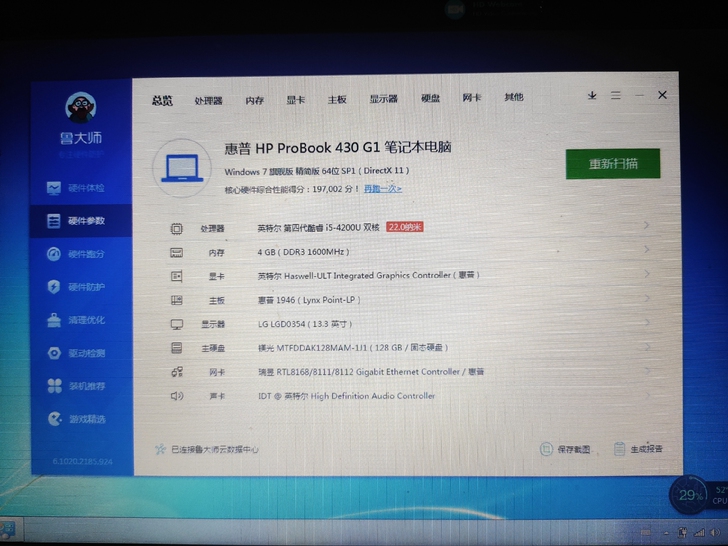Close the 鲁大师 window

pos(663,95)
